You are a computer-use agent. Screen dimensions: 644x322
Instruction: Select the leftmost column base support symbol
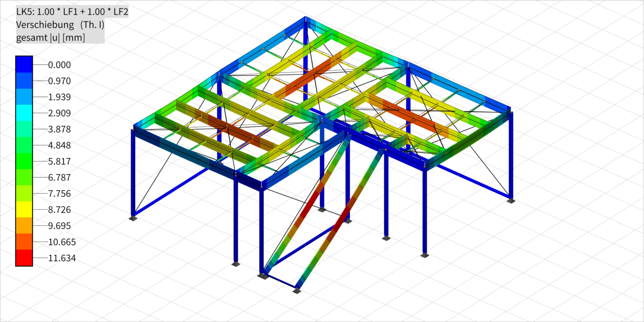click(x=133, y=218)
